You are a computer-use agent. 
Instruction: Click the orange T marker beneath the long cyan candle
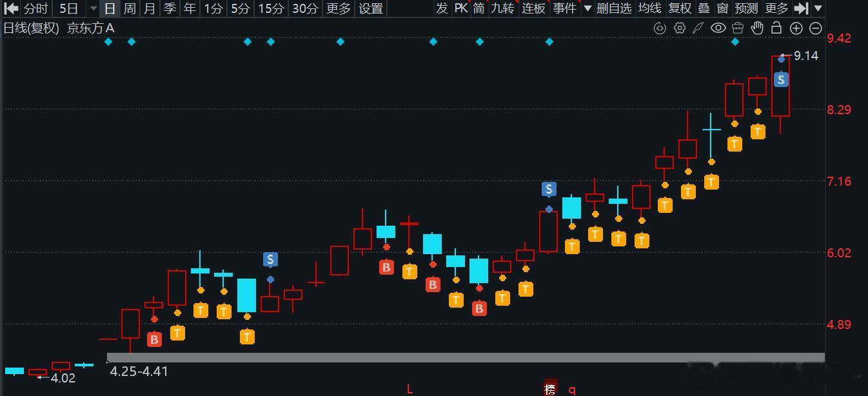[247, 337]
